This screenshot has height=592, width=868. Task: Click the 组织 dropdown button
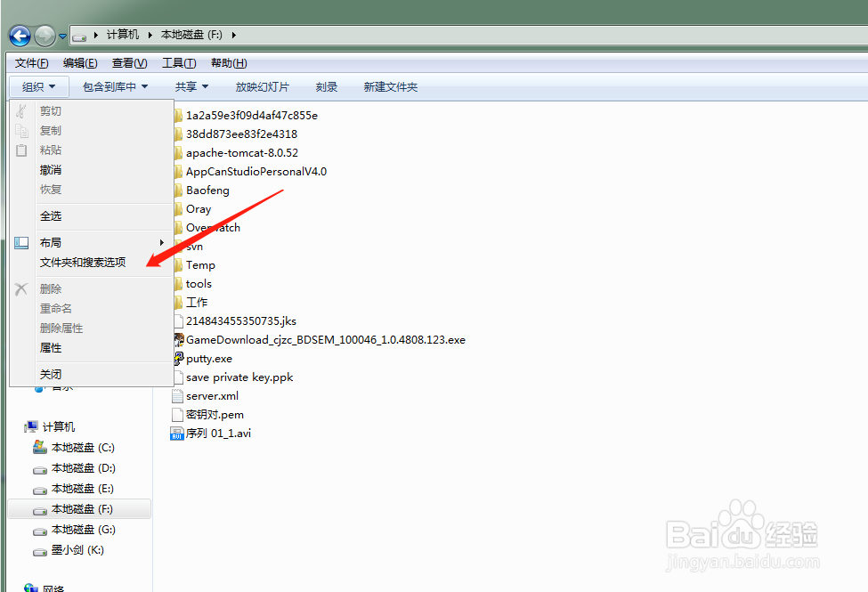[39, 87]
